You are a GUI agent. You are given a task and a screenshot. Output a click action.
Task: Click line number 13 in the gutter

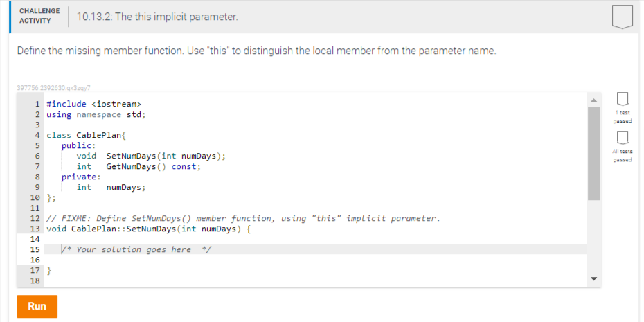35,229
